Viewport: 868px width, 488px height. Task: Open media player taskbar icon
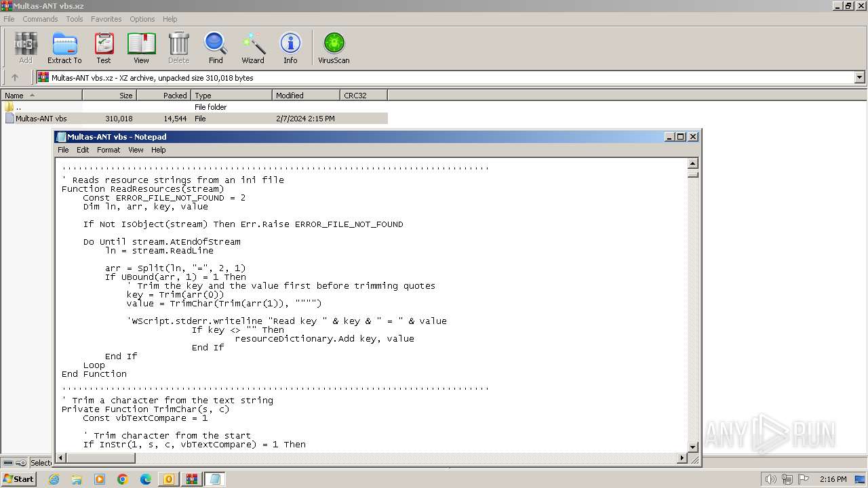point(100,479)
